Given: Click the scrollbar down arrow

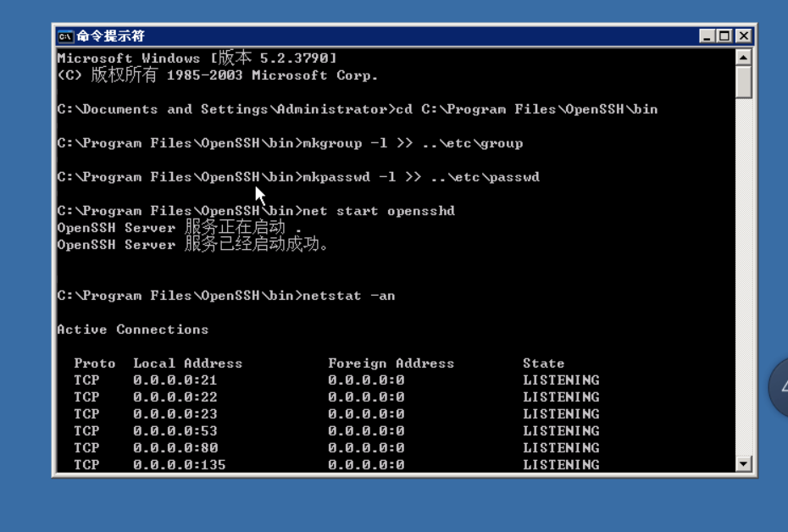Looking at the screenshot, I should [x=743, y=463].
